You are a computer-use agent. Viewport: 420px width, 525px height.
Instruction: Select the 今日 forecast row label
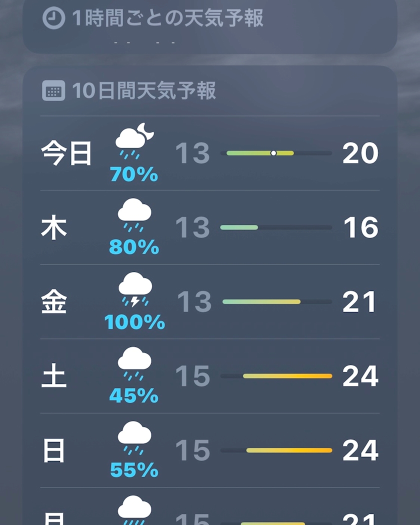click(x=66, y=153)
